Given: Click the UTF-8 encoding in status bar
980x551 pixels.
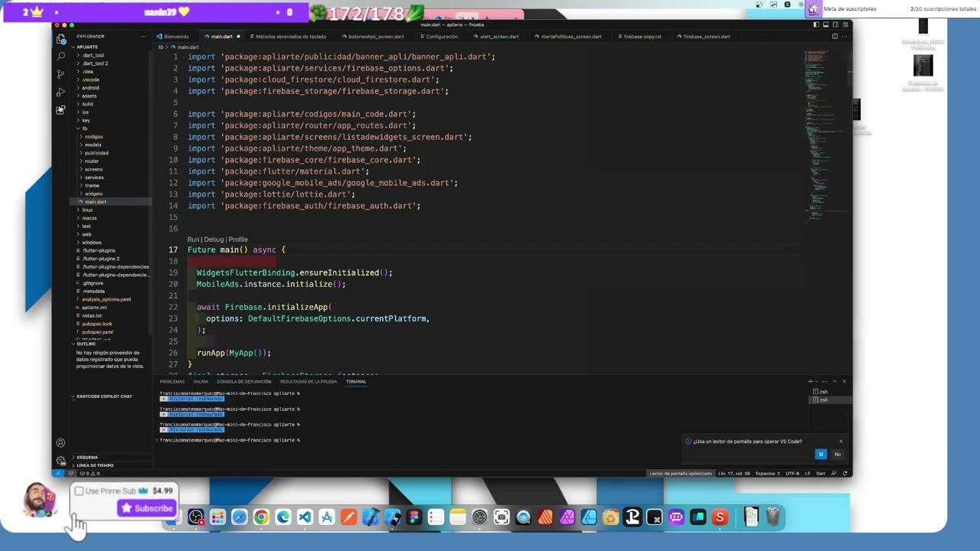Looking at the screenshot, I should click(x=792, y=473).
